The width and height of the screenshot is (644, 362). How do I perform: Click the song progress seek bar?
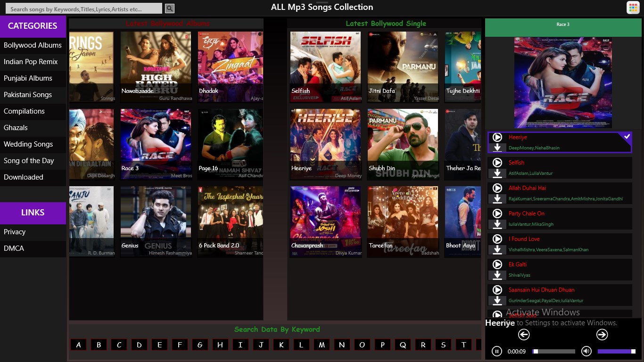553,351
